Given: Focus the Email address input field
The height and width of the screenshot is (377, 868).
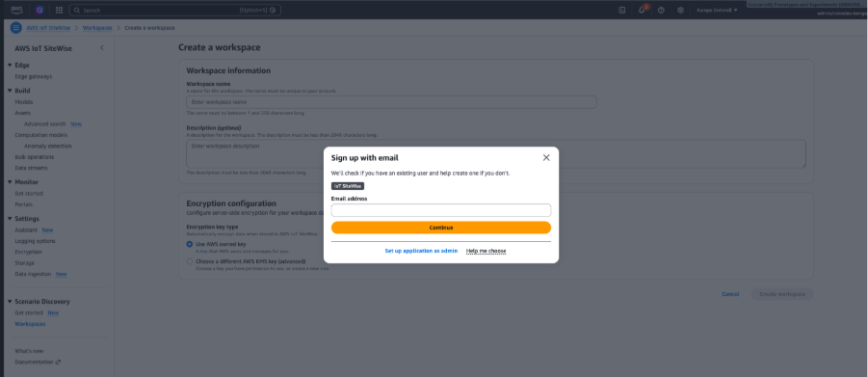Looking at the screenshot, I should 441,210.
